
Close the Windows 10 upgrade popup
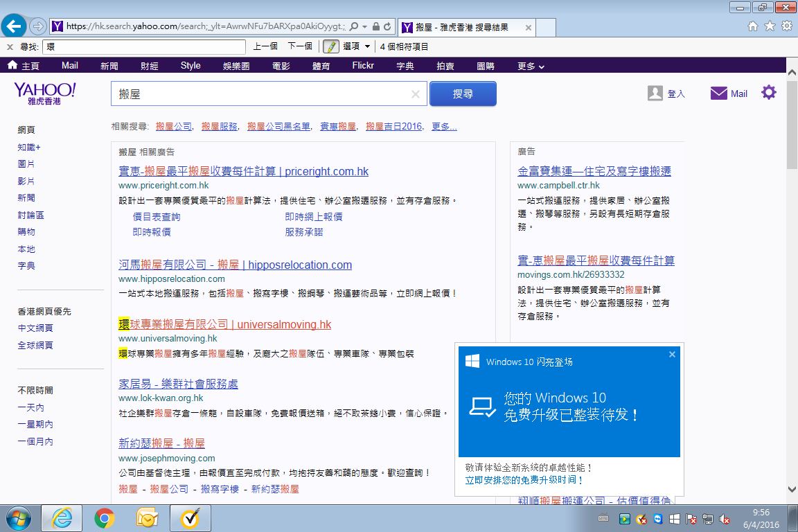tap(672, 355)
